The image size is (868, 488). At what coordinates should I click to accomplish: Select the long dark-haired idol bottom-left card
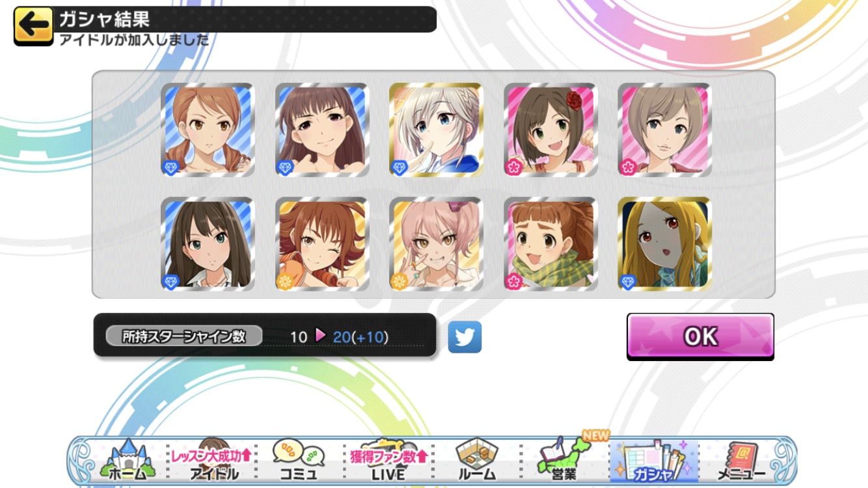pos(208,244)
